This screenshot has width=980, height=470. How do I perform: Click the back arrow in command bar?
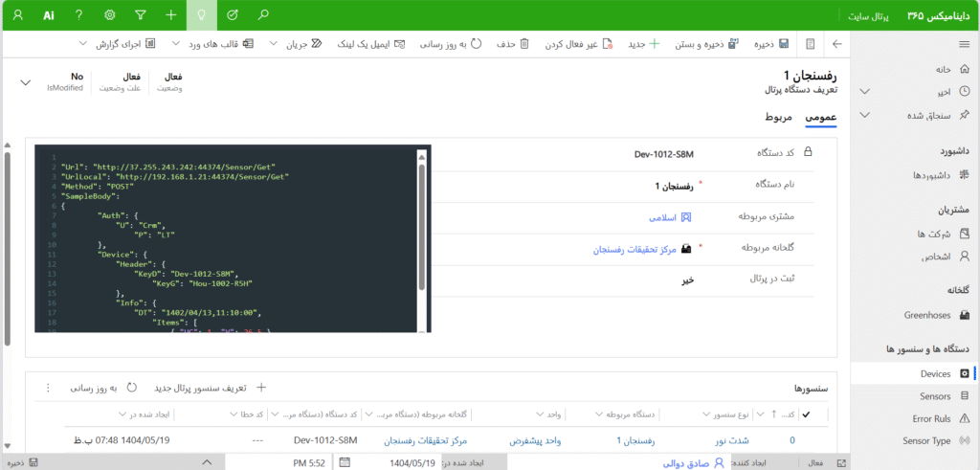[837, 44]
